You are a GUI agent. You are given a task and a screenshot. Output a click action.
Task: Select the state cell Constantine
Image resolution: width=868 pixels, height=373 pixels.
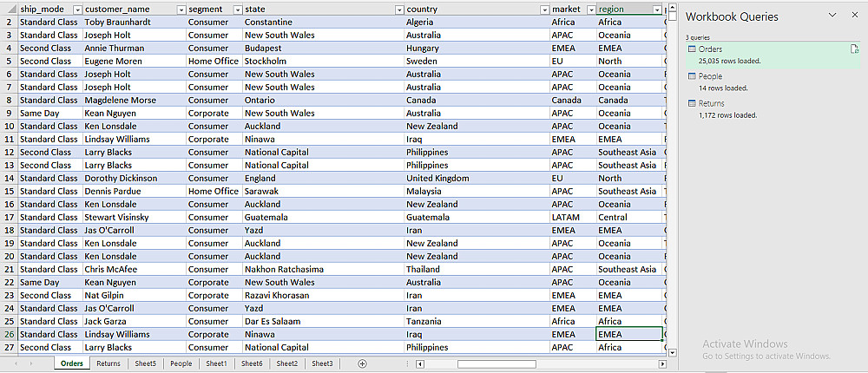[x=324, y=23]
